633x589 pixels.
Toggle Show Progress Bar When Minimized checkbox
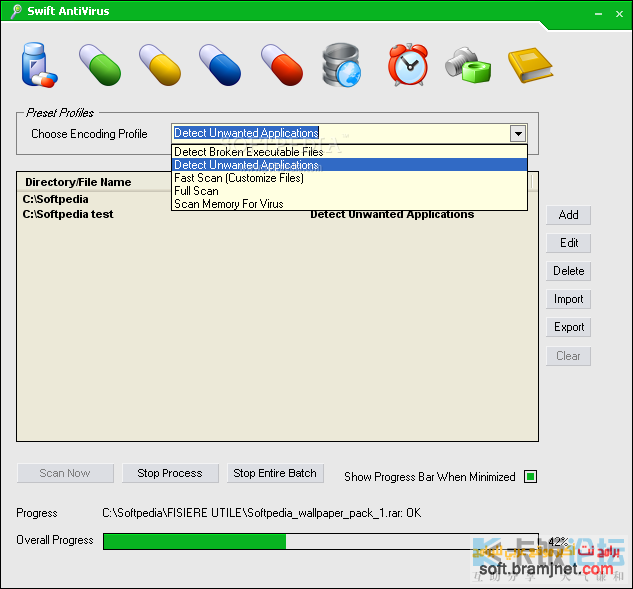pyautogui.click(x=530, y=476)
